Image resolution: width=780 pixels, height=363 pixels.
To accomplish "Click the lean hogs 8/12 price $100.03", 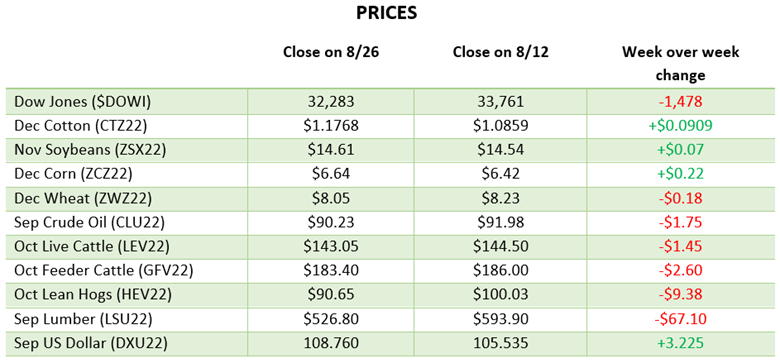I will pyautogui.click(x=500, y=294).
